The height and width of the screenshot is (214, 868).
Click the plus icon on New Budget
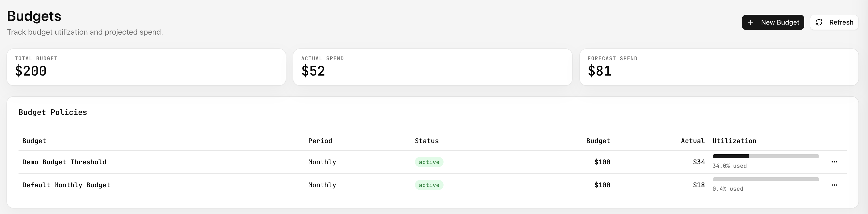tap(751, 22)
